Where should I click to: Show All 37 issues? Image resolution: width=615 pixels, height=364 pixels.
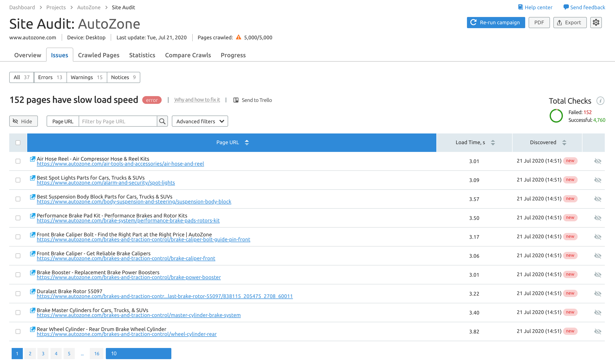[x=22, y=77]
